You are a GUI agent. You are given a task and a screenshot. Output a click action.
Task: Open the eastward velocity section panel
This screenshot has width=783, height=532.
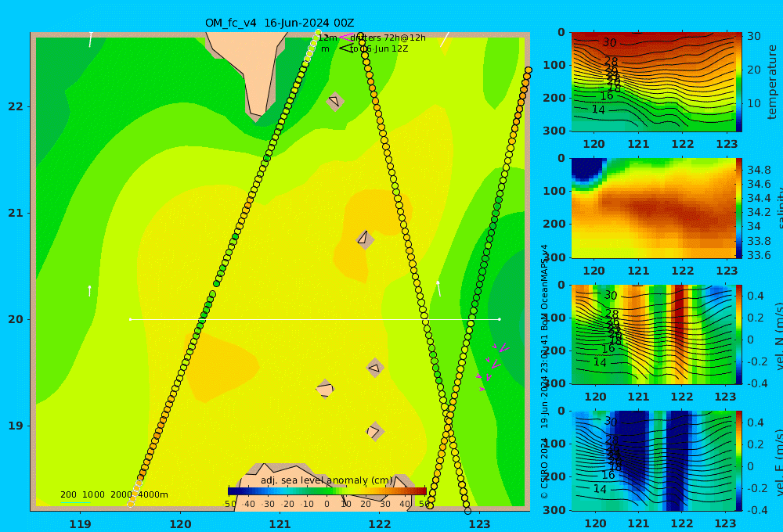pos(653,461)
